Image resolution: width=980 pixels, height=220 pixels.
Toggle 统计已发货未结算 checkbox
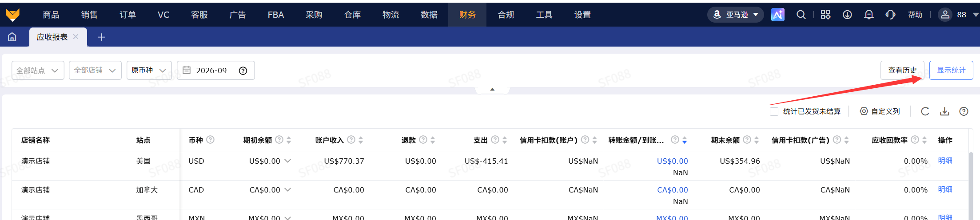click(774, 111)
